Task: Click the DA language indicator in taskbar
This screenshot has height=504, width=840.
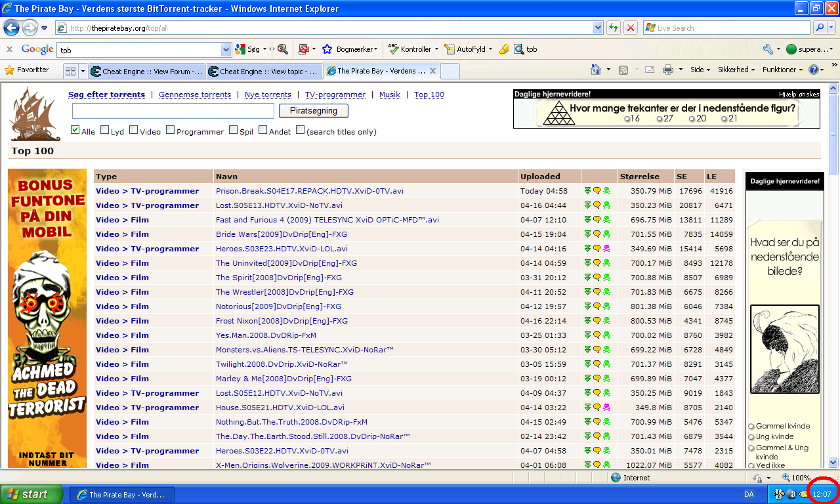Action: click(749, 494)
